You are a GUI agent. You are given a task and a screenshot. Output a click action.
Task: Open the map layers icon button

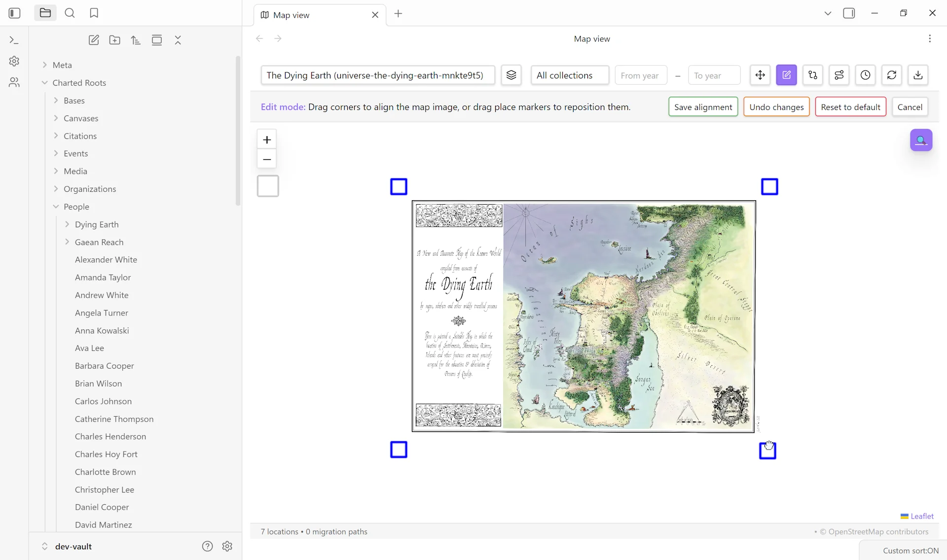pyautogui.click(x=511, y=75)
